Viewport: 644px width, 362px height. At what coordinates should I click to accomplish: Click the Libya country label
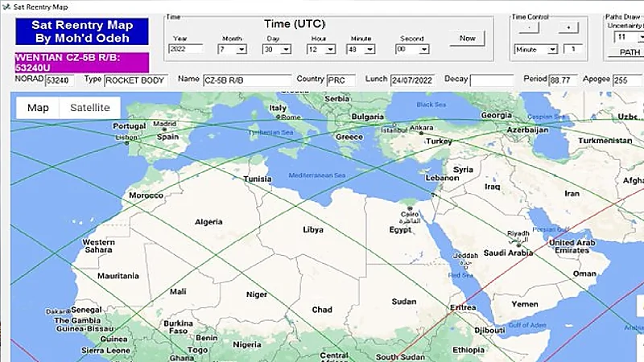click(x=313, y=230)
